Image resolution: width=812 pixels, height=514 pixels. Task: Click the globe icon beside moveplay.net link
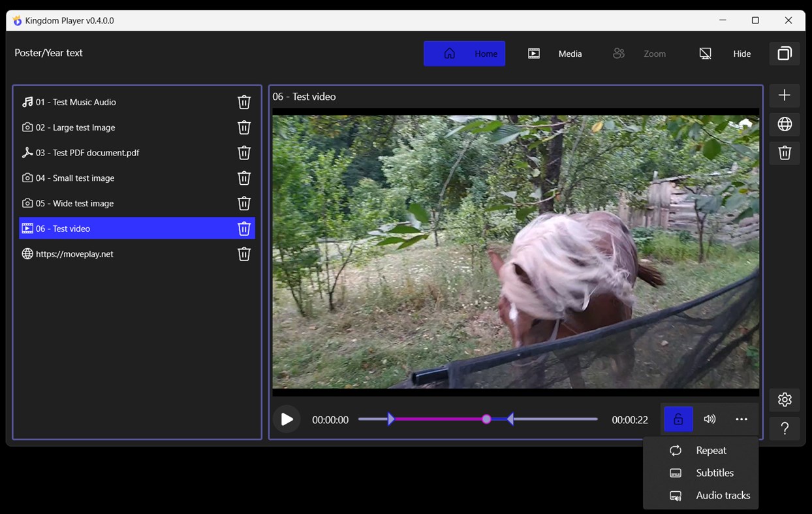27,254
